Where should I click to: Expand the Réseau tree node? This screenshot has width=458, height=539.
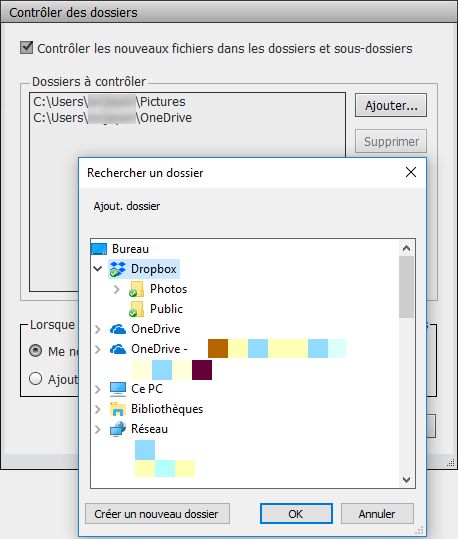click(x=98, y=429)
